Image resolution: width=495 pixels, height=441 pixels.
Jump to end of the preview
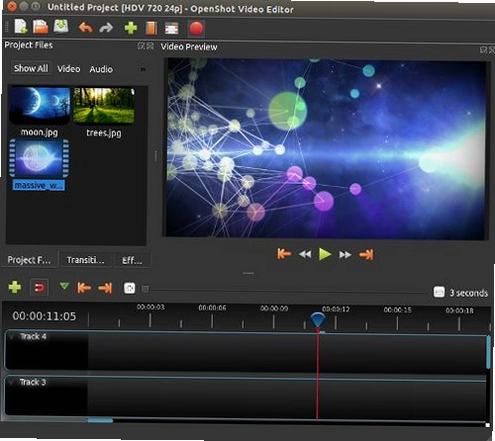[x=366, y=255]
